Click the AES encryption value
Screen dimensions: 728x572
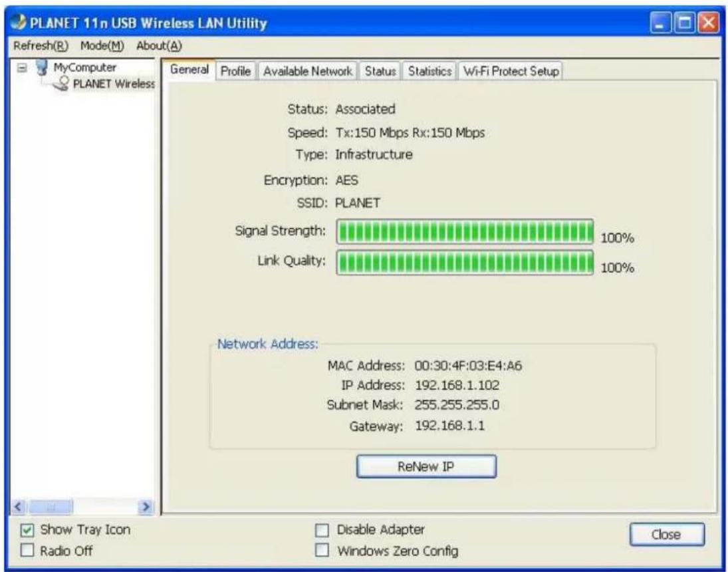click(347, 180)
